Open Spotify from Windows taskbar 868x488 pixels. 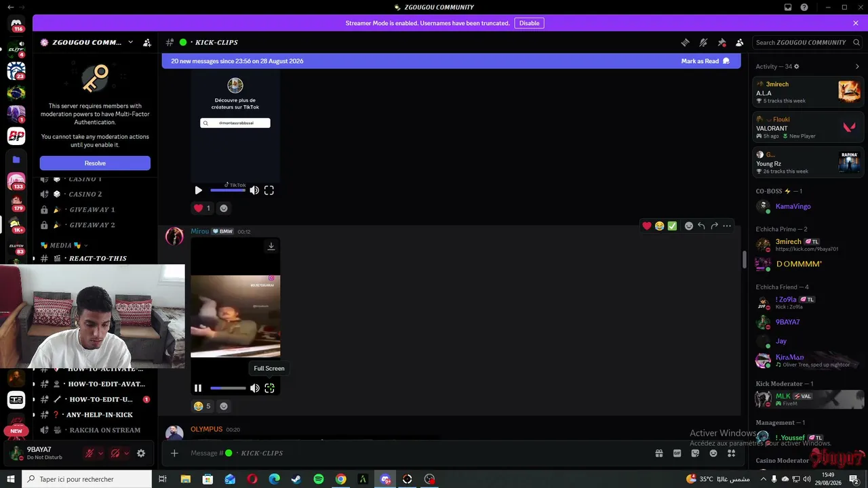319,479
